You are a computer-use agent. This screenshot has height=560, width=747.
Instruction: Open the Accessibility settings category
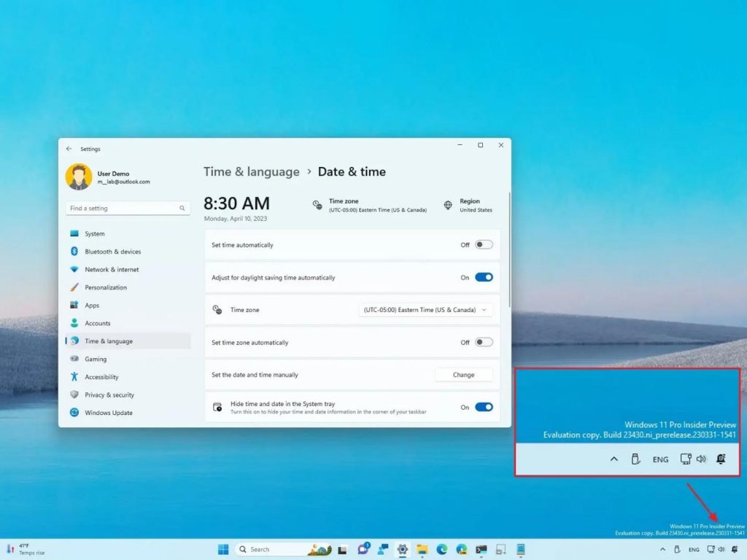128,377
